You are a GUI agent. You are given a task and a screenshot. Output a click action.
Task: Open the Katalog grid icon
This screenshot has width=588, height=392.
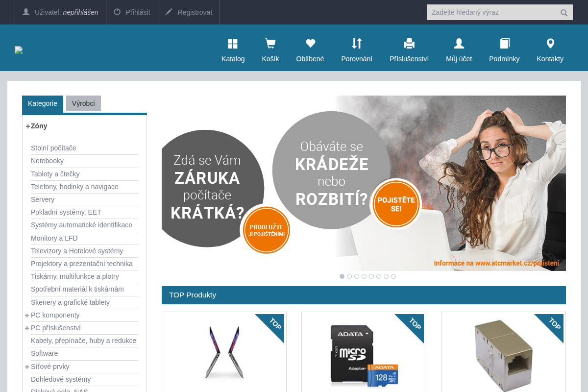[233, 44]
